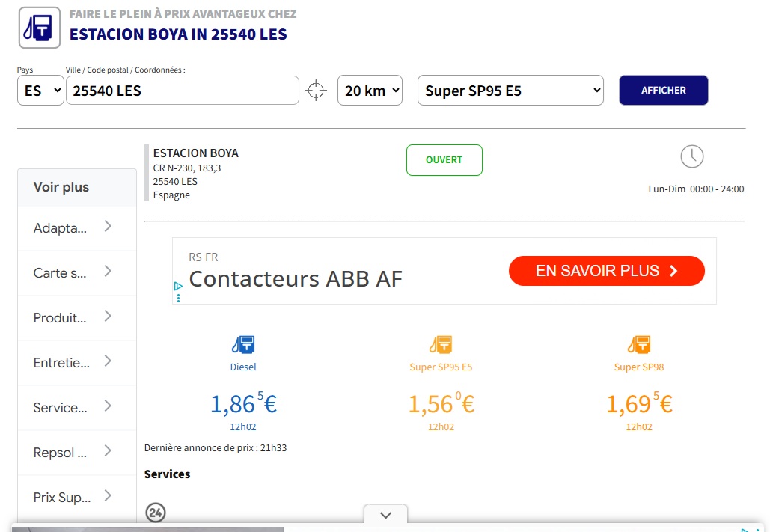Image resolution: width=770 pixels, height=532 pixels.
Task: Click the city postal code input field
Action: coord(183,91)
